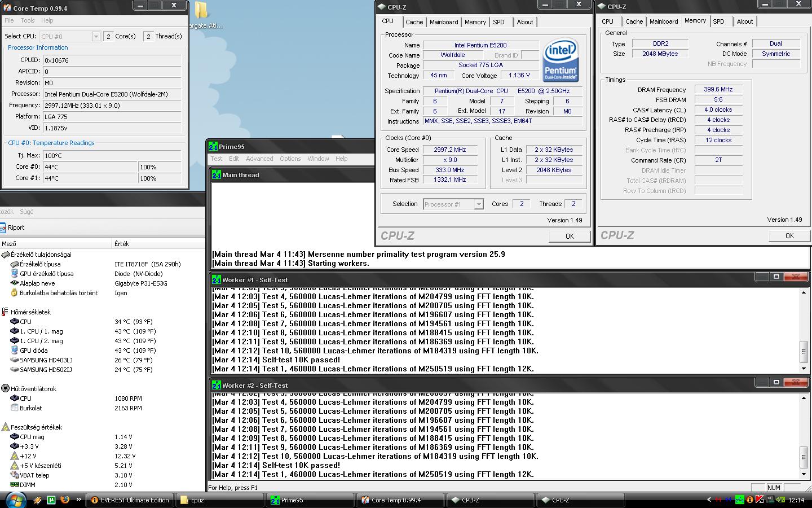Open the Advanced menu in Prime95
Image resolution: width=812 pixels, height=508 pixels.
pyautogui.click(x=259, y=159)
